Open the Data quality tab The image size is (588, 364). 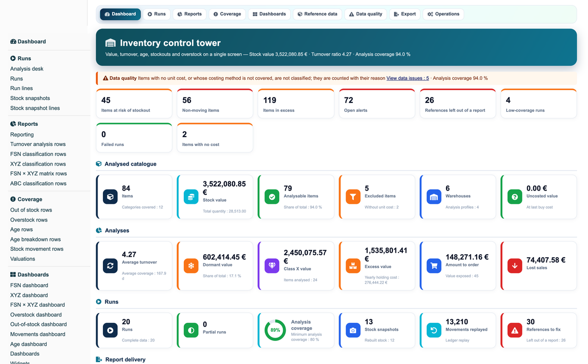point(366,14)
